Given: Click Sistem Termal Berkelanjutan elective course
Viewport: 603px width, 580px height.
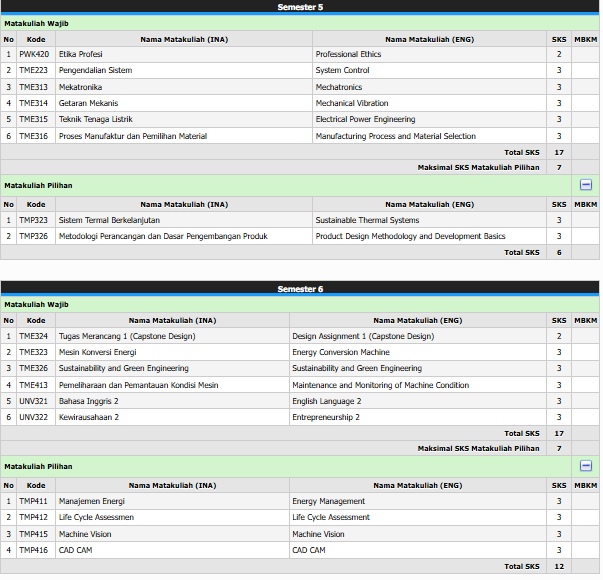Looking at the screenshot, I should tap(109, 220).
